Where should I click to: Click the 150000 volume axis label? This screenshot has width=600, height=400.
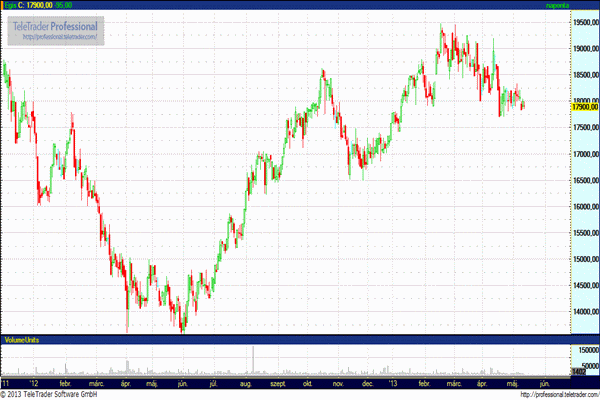click(x=584, y=349)
